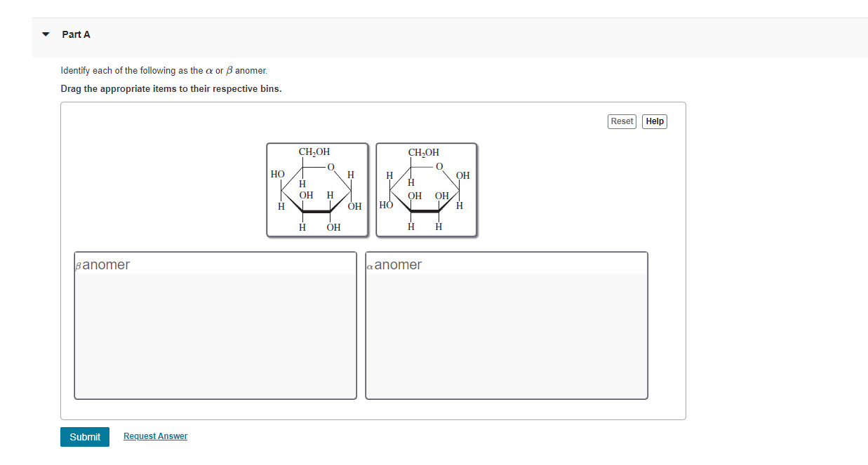Click inside the β anomer bin
The image size is (868, 465).
[x=215, y=330]
